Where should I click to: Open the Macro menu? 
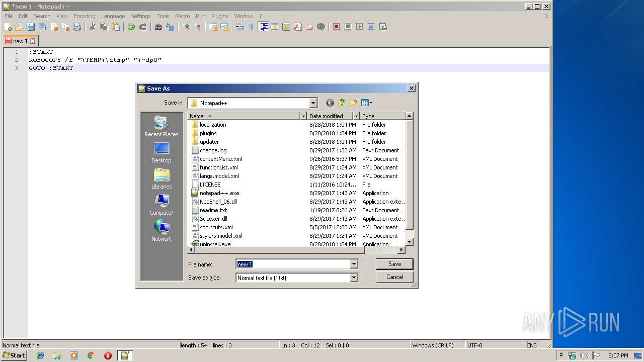pos(182,16)
